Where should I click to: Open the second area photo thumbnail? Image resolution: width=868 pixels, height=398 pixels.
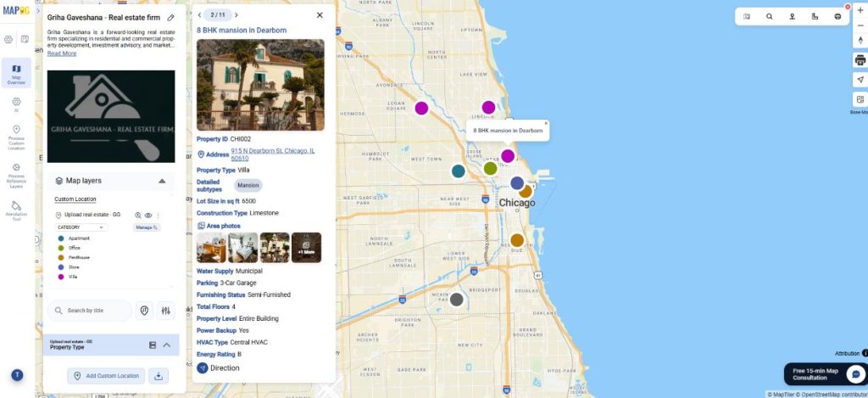click(243, 248)
